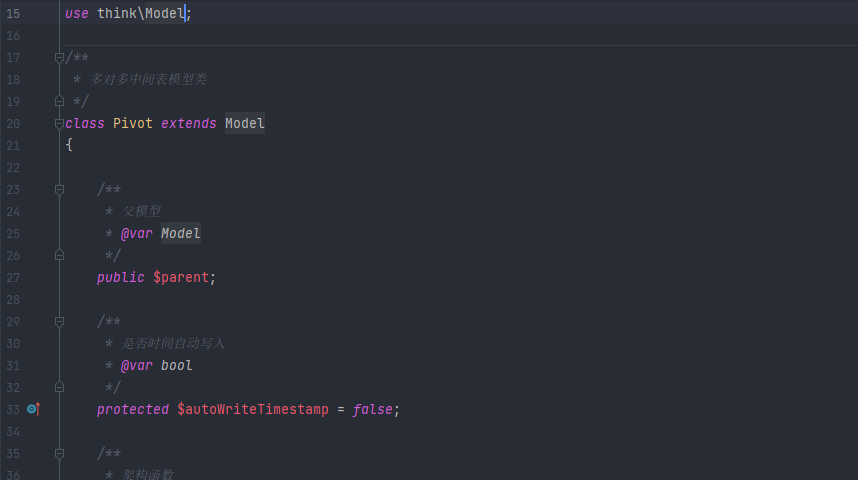The image size is (858, 480).
Task: Click the extends keyword in the class declaration
Action: point(188,124)
